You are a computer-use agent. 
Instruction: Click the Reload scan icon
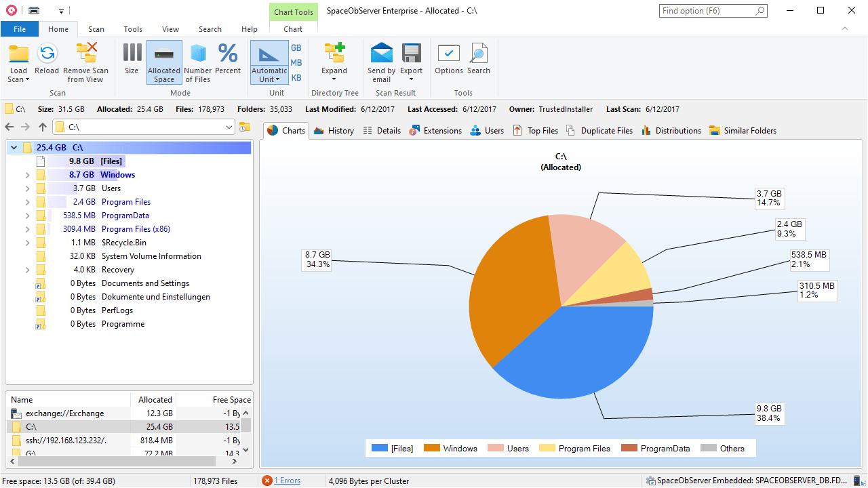coord(47,54)
